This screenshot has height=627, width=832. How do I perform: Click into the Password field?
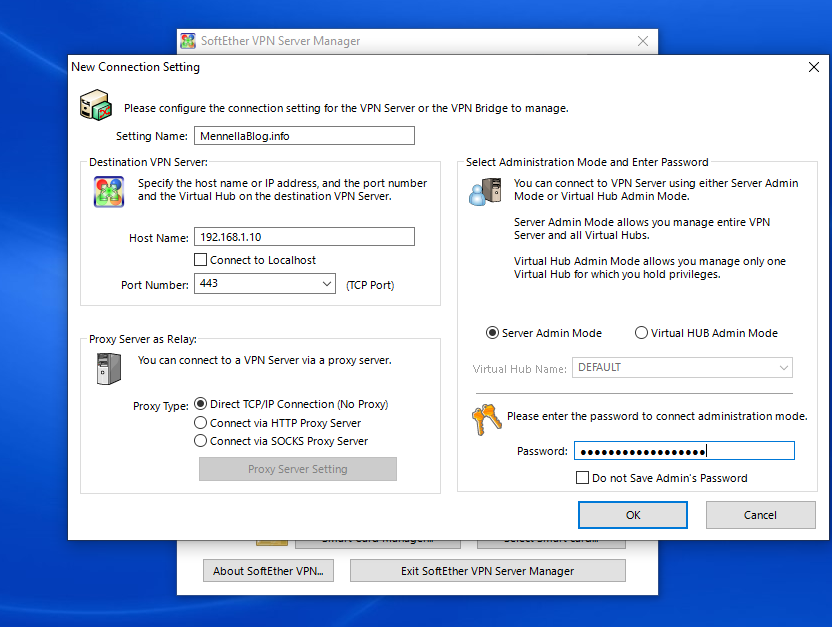[684, 451]
